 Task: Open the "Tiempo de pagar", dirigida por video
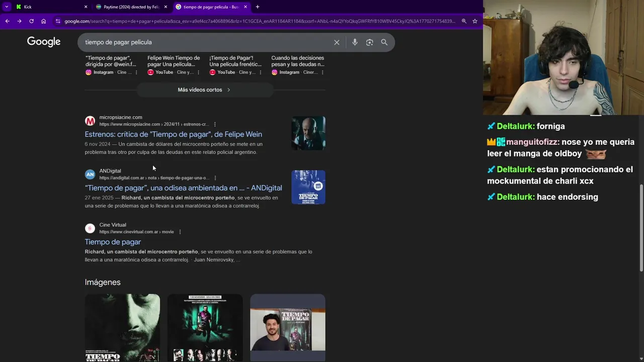click(x=111, y=61)
